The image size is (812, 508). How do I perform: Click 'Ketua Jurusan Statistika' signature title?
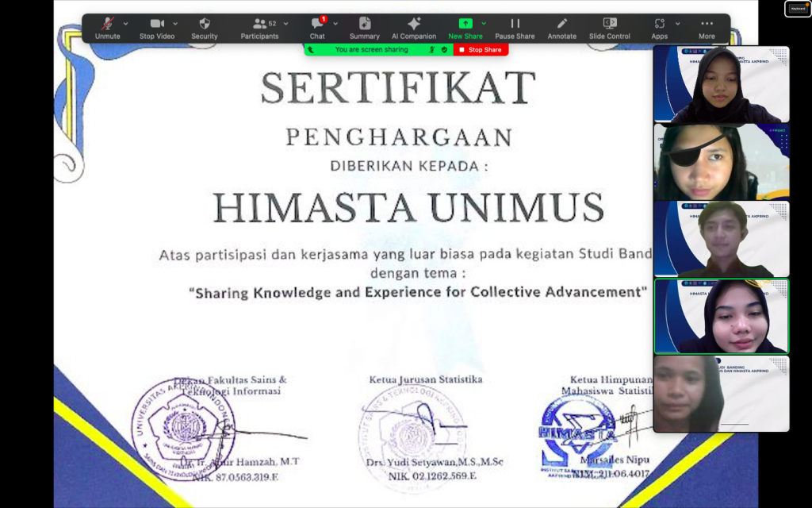pyautogui.click(x=426, y=379)
